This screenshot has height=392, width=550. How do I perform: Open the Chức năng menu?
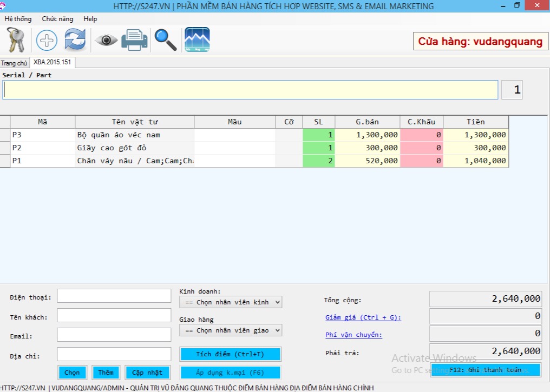(x=57, y=19)
